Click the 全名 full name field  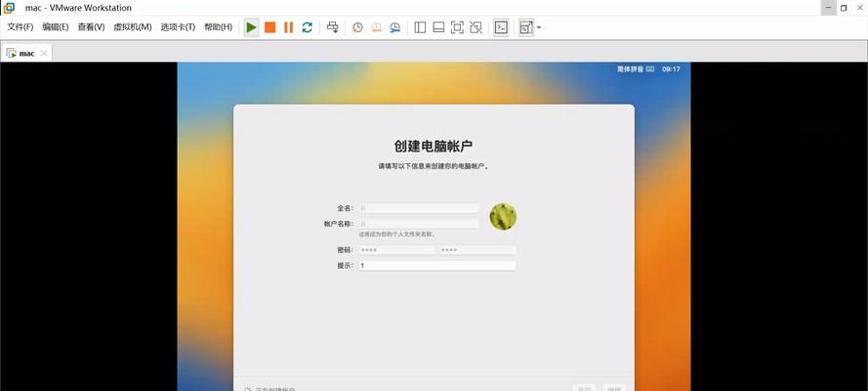pos(419,208)
